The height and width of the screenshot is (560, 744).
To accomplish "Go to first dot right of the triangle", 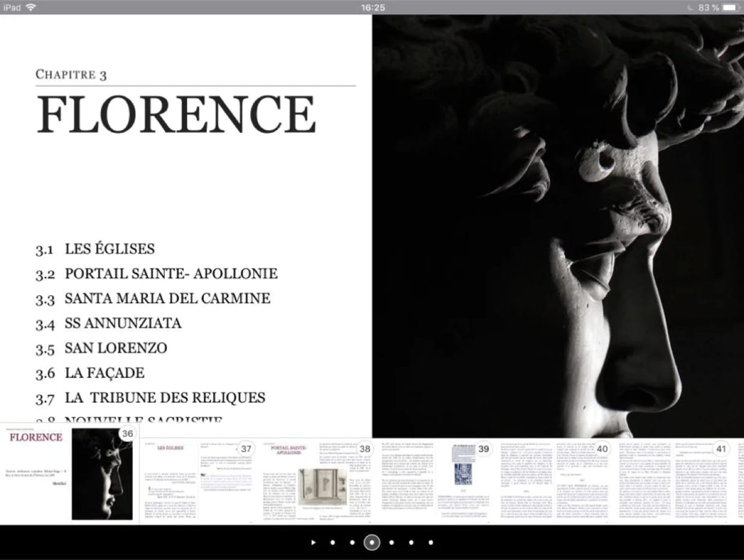I will pyautogui.click(x=332, y=543).
